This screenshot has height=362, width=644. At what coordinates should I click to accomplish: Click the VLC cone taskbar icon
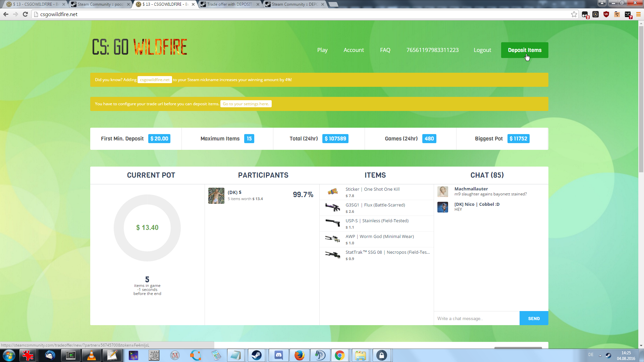[x=91, y=355]
